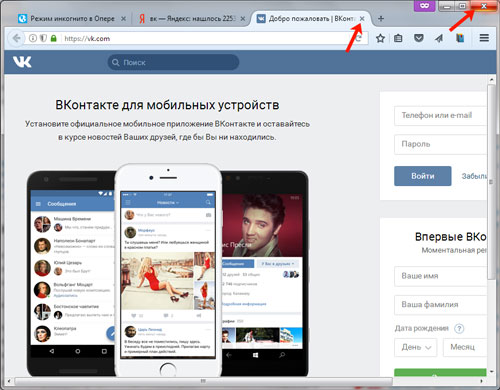Open the birth date help question mark
Image resolution: width=500 pixels, height=390 pixels.
click(459, 328)
